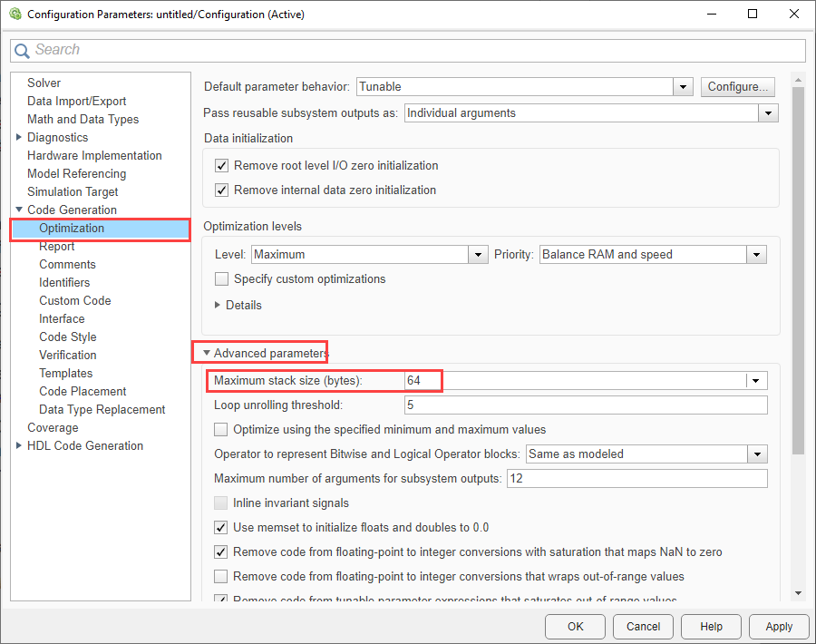Click the Loop unrolling threshold field
The width and height of the screenshot is (816, 644).
(x=585, y=405)
